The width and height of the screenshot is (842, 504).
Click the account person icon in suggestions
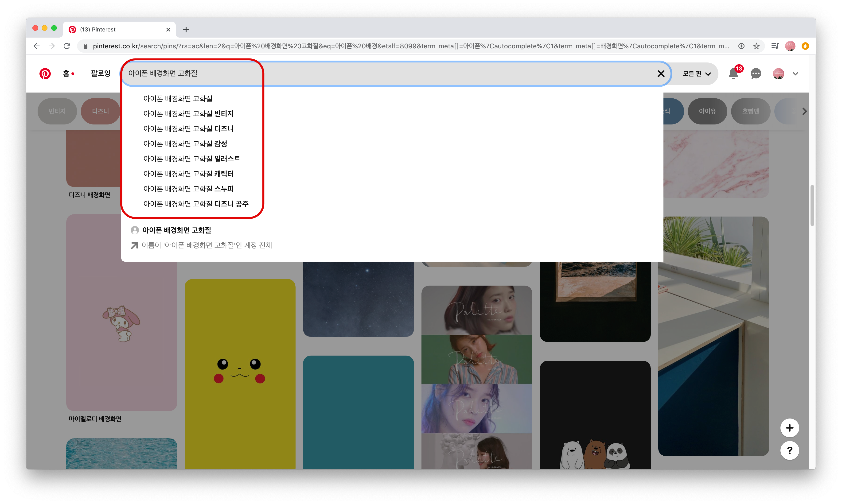tap(135, 230)
